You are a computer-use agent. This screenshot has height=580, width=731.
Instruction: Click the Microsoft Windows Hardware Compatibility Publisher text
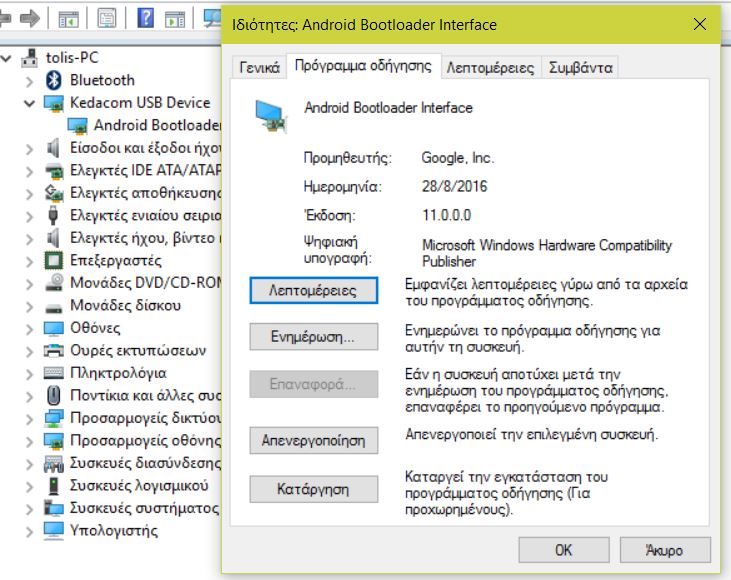pyautogui.click(x=546, y=253)
